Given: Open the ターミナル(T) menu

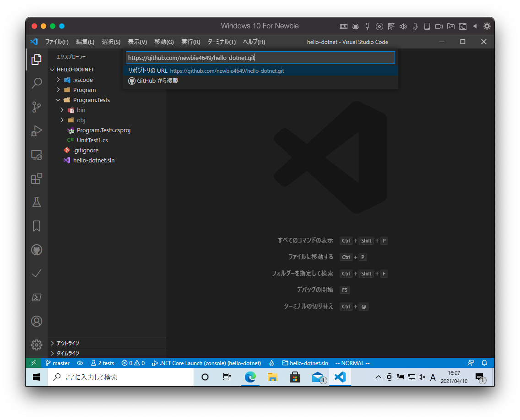Looking at the screenshot, I should (x=222, y=42).
